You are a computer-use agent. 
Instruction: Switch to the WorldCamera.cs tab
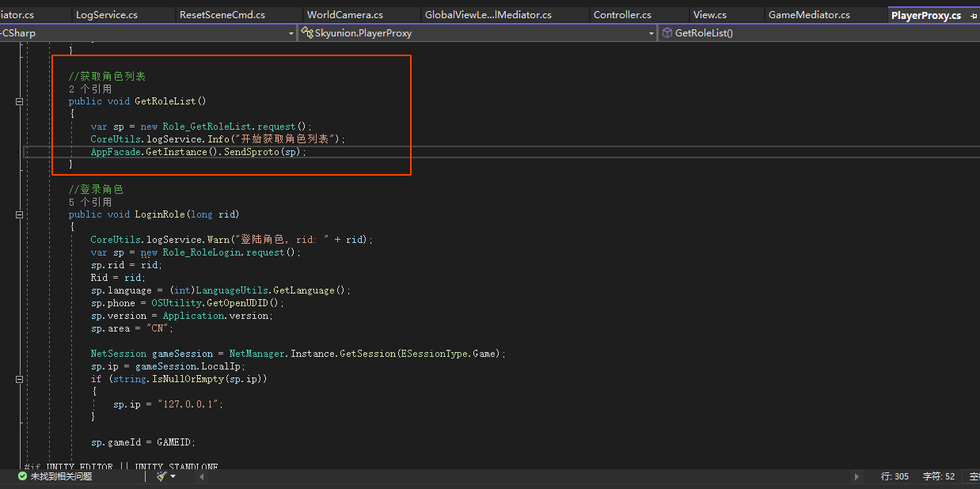[x=344, y=15]
